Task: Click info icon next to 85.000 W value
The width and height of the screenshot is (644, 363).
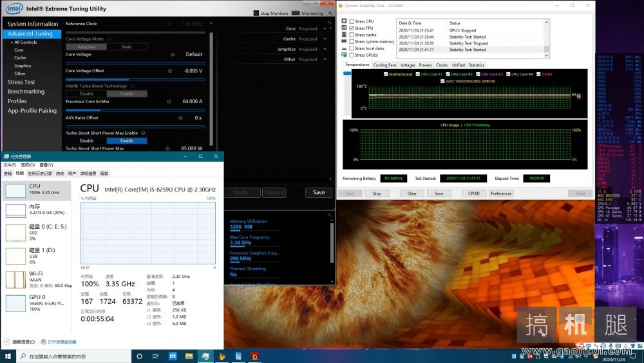Action: pyautogui.click(x=167, y=148)
